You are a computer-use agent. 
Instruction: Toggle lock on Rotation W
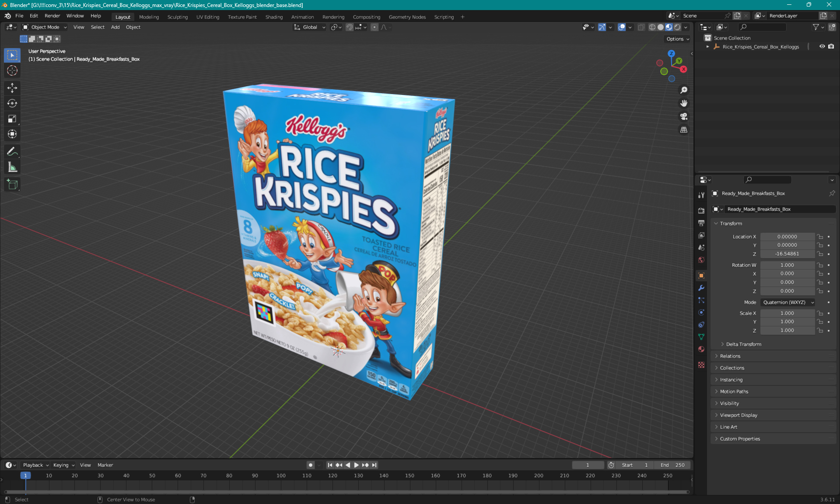[x=820, y=265]
